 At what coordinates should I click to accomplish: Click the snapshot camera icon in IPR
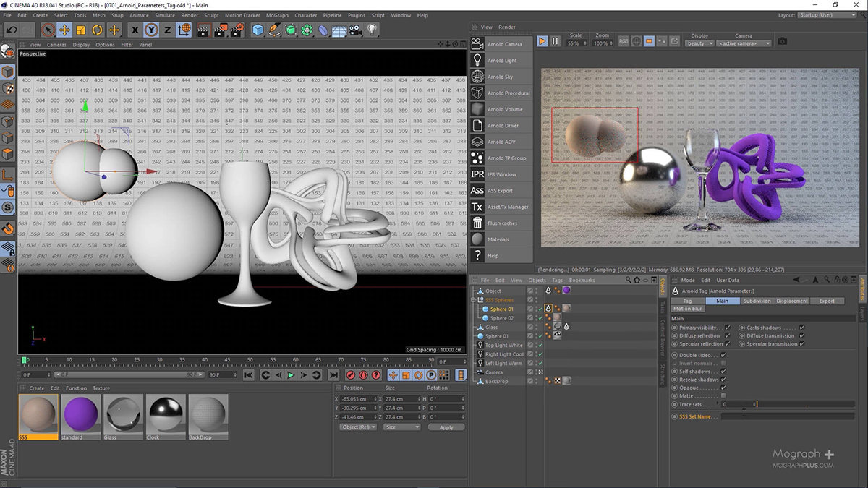click(x=783, y=41)
